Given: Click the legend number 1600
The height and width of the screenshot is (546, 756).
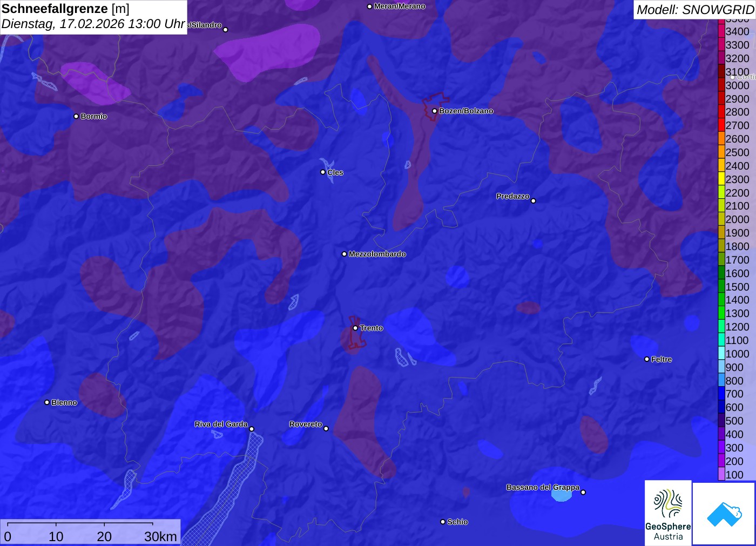Looking at the screenshot, I should point(738,273).
